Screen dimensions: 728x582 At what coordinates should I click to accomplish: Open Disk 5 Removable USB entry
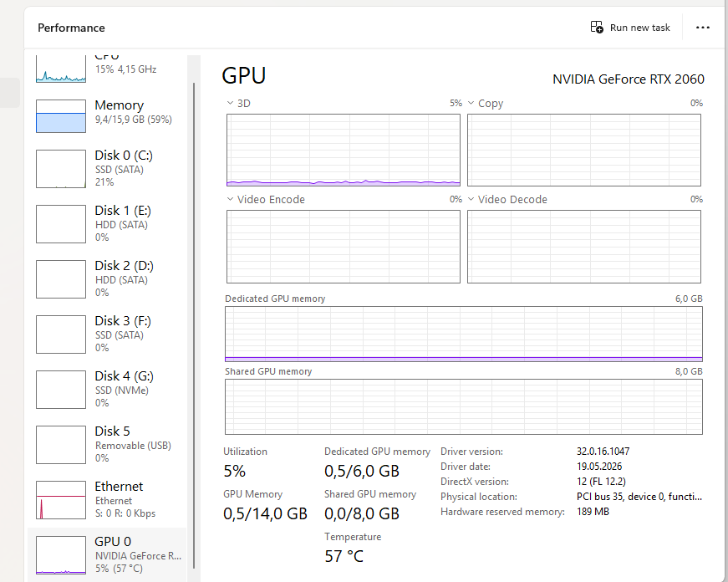click(107, 445)
